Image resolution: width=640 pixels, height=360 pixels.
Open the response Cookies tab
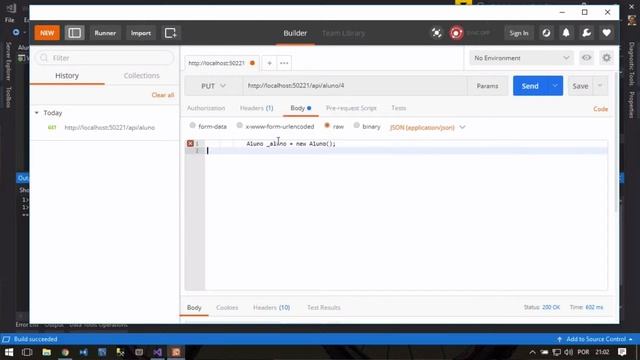[227, 308]
